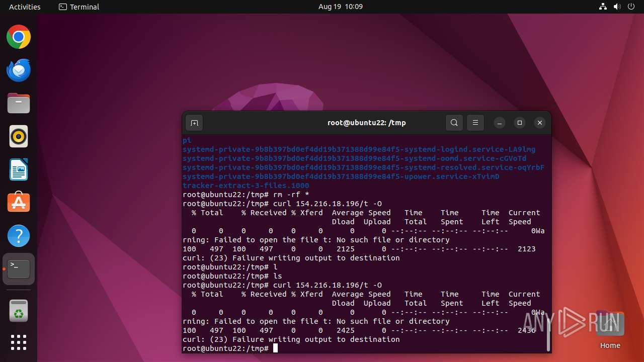
Task: Launch LibreOffice Writer from the dock
Action: [x=19, y=170]
